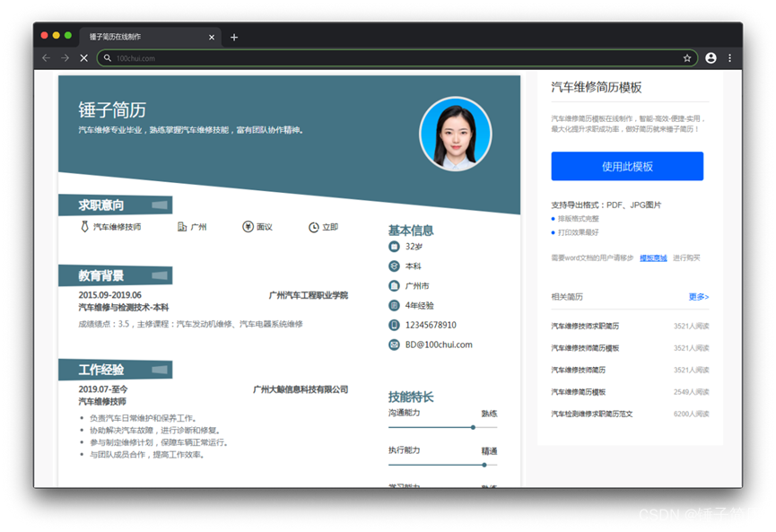This screenshot has height=532, width=776.
Task: Click the phone icon beside 12345678910
Action: 394,325
